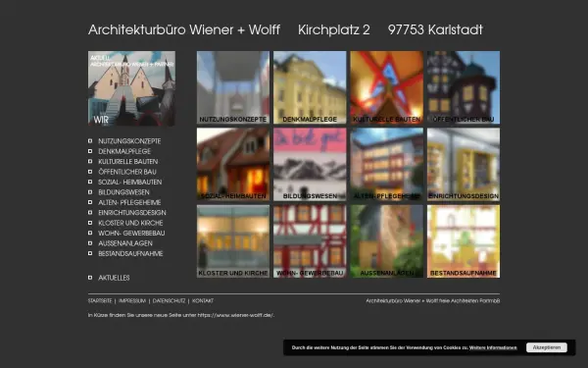
Task: Open Aktuelles in the sidebar menu
Action: (x=114, y=278)
